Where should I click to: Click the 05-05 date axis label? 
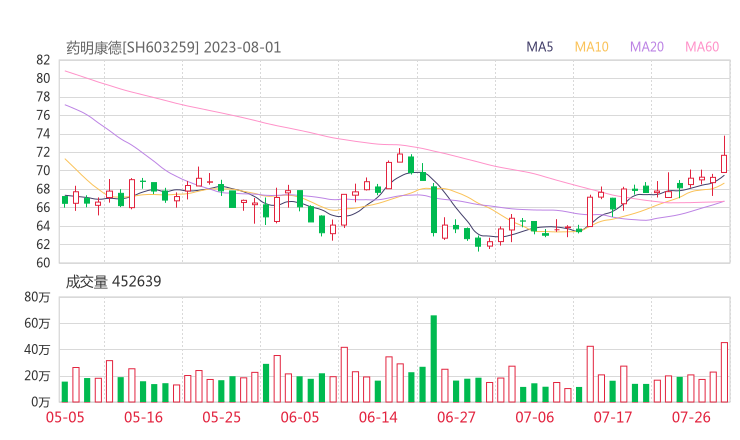(65, 417)
